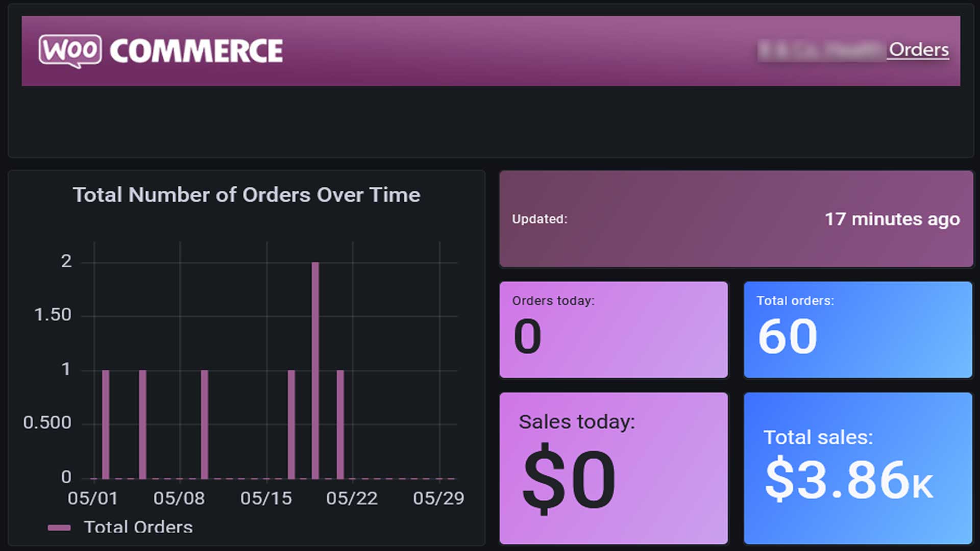The width and height of the screenshot is (980, 551).
Task: Click the Sales today $0 panel
Action: 614,468
